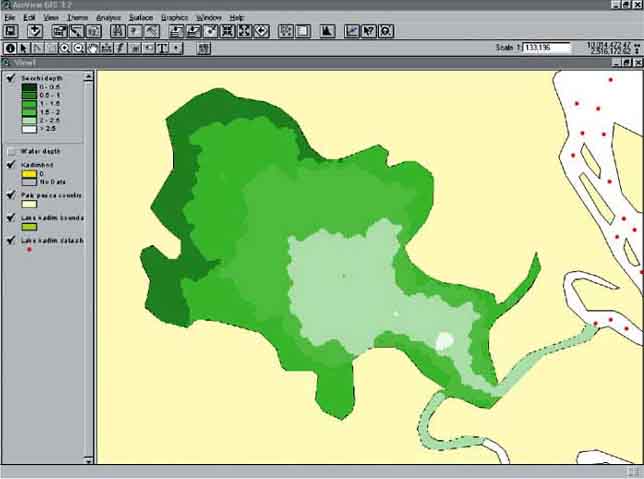
Task: Activate the Zoom In magnifier tool
Action: (65, 47)
